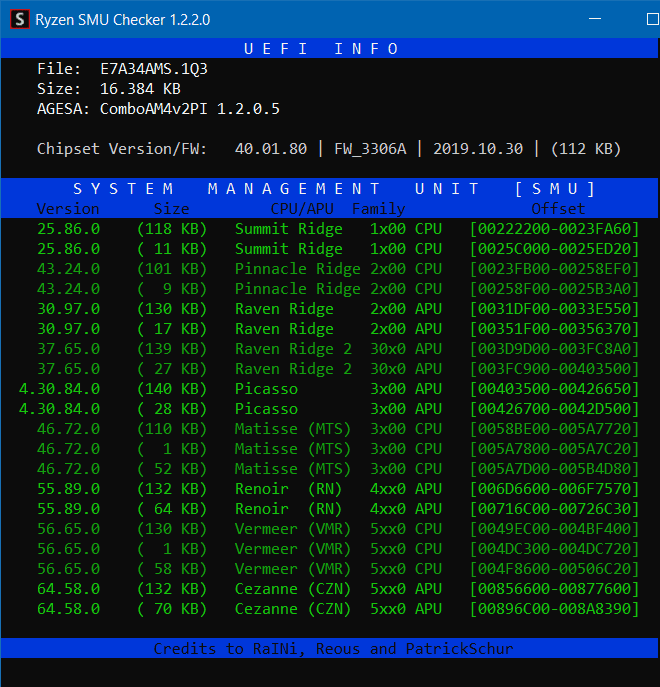Select Vermeer offset 004DC300-004DC720

coord(554,549)
